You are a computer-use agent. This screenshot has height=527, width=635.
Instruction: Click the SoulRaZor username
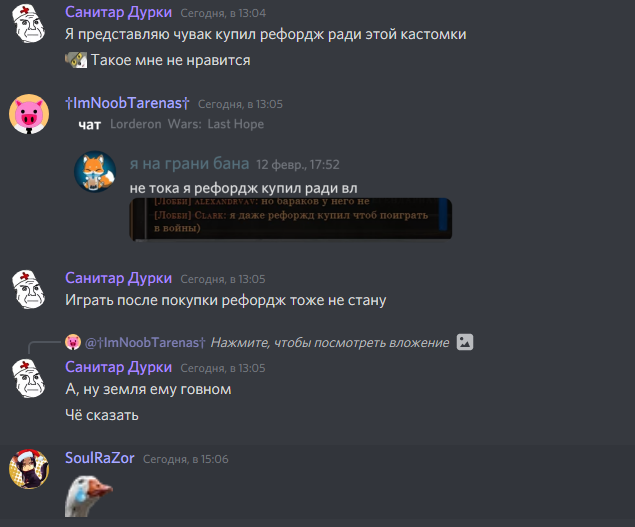[x=100, y=458]
